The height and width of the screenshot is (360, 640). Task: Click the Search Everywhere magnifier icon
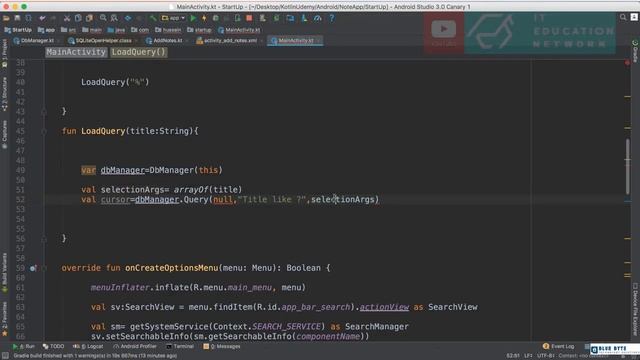point(623,17)
